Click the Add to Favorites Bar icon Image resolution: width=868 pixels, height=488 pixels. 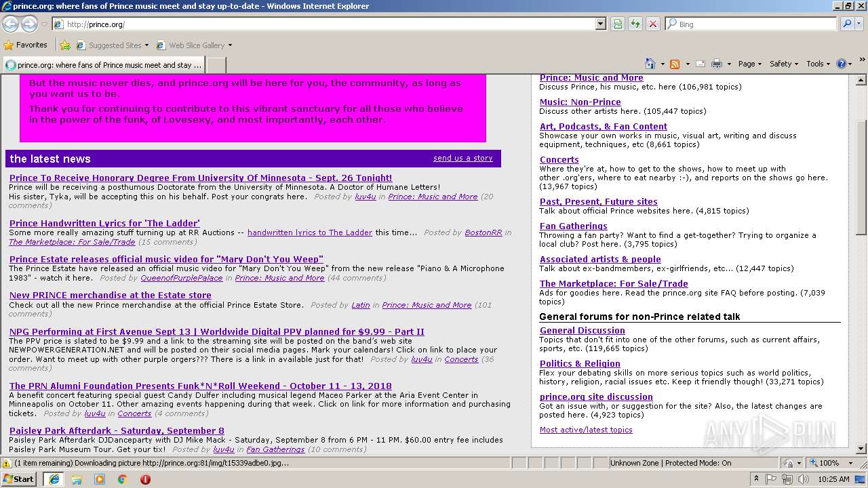tap(65, 45)
